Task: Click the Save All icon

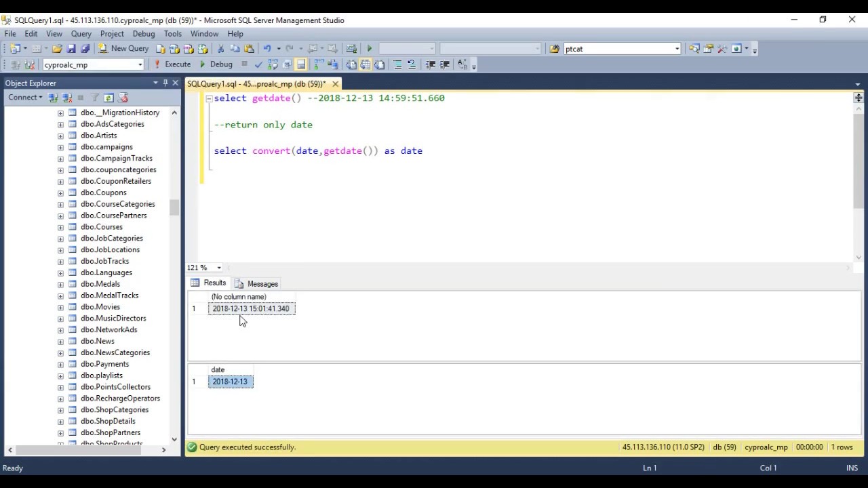Action: (x=85, y=49)
